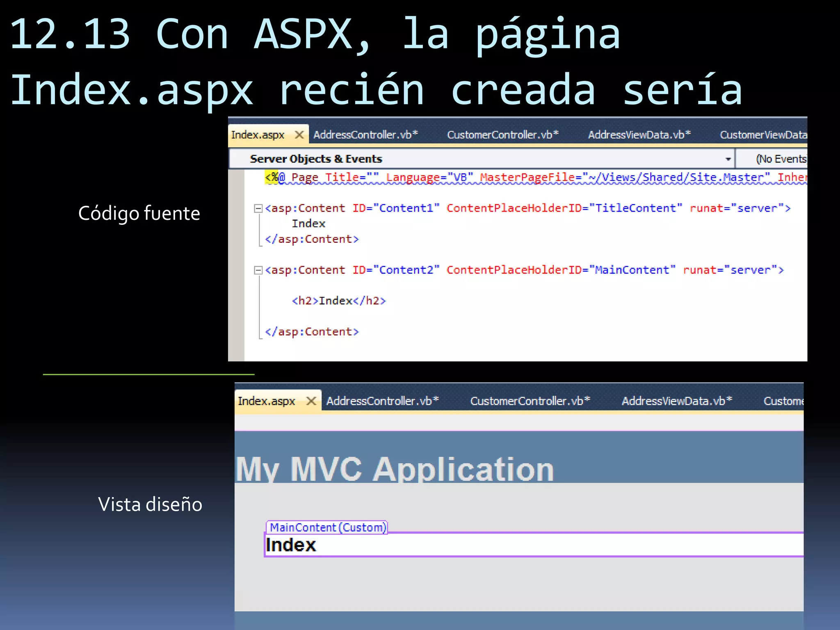840x630 pixels.
Task: Open CustomerViewData tab in source view
Action: pyautogui.click(x=763, y=135)
